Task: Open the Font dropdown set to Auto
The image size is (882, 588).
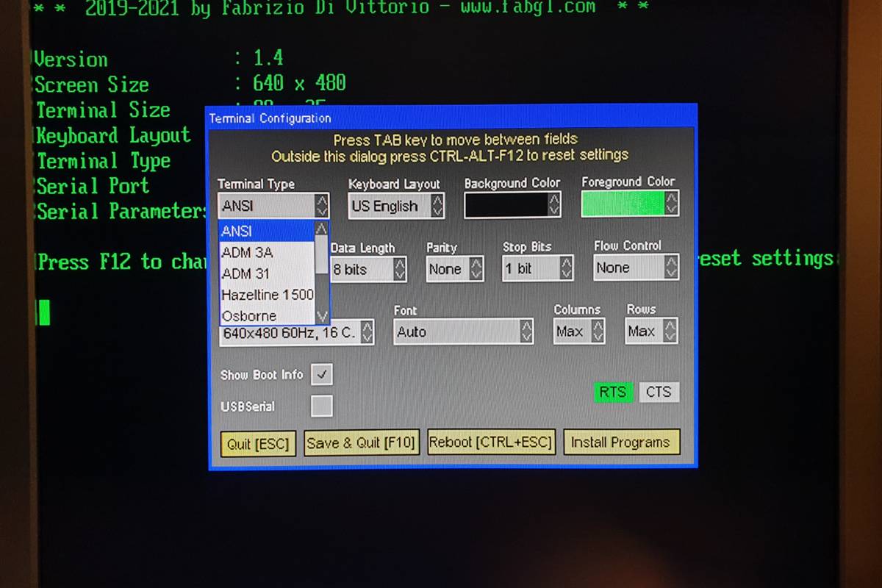Action: (464, 331)
